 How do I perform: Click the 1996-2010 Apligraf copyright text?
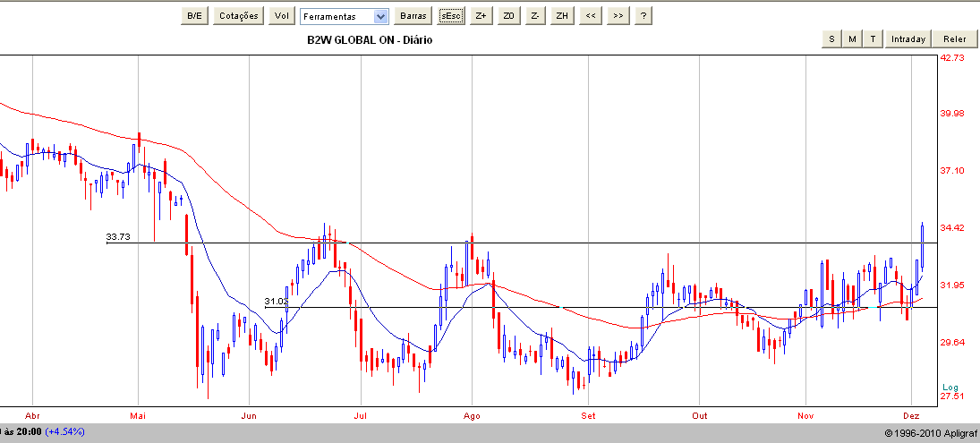point(932,432)
